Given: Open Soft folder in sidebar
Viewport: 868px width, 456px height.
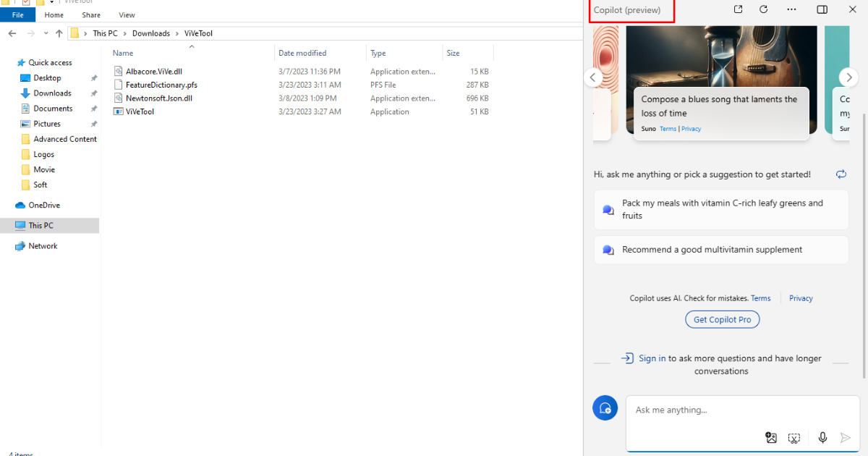Looking at the screenshot, I should tap(41, 185).
